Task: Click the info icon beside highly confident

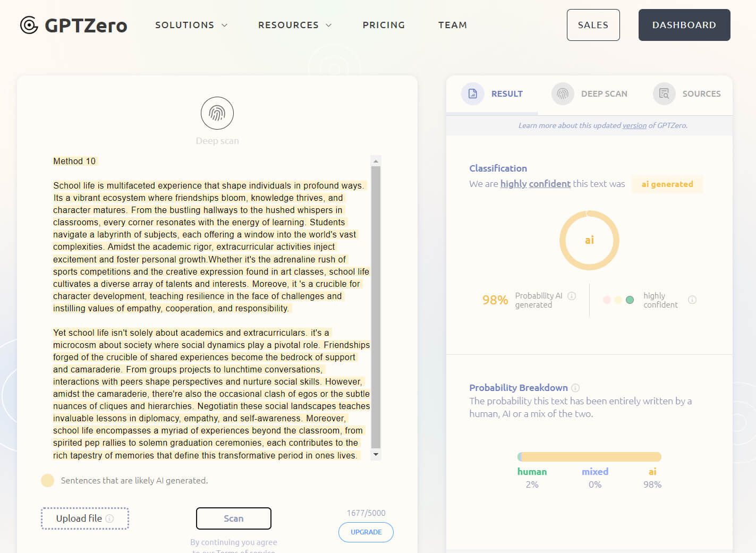Action: click(x=692, y=300)
